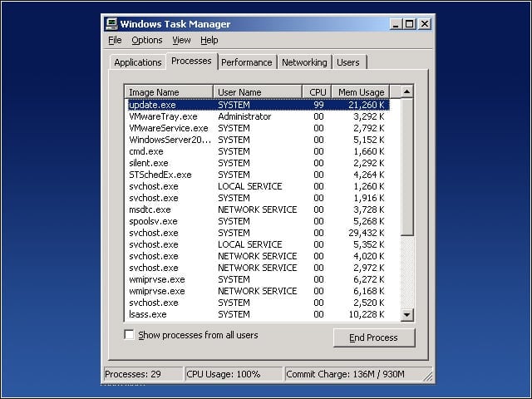Sort by CPU column header

[x=317, y=92]
